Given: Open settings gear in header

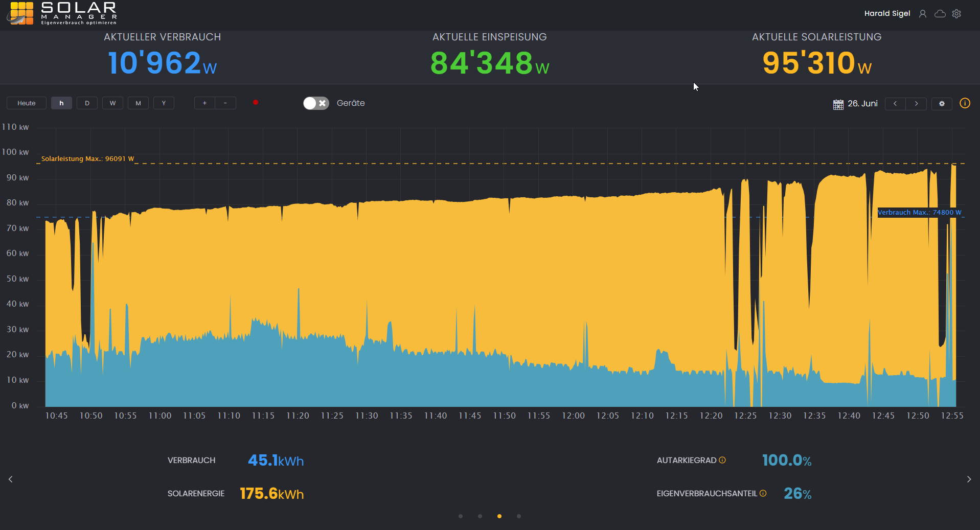Looking at the screenshot, I should point(956,14).
